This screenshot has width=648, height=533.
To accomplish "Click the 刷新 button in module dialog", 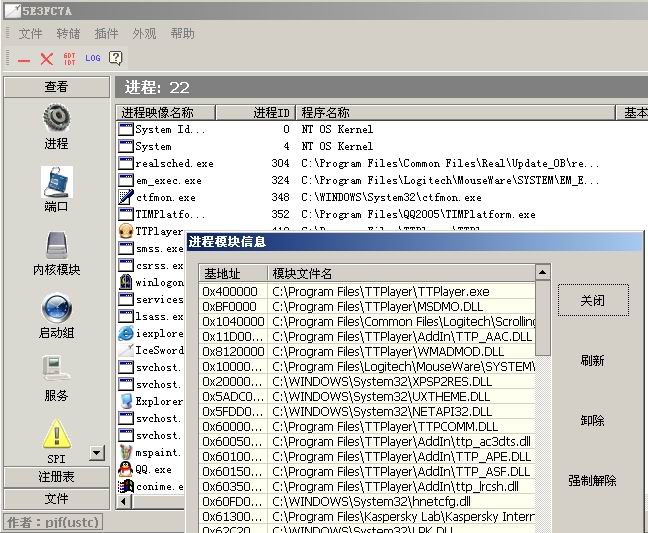I will pos(592,360).
